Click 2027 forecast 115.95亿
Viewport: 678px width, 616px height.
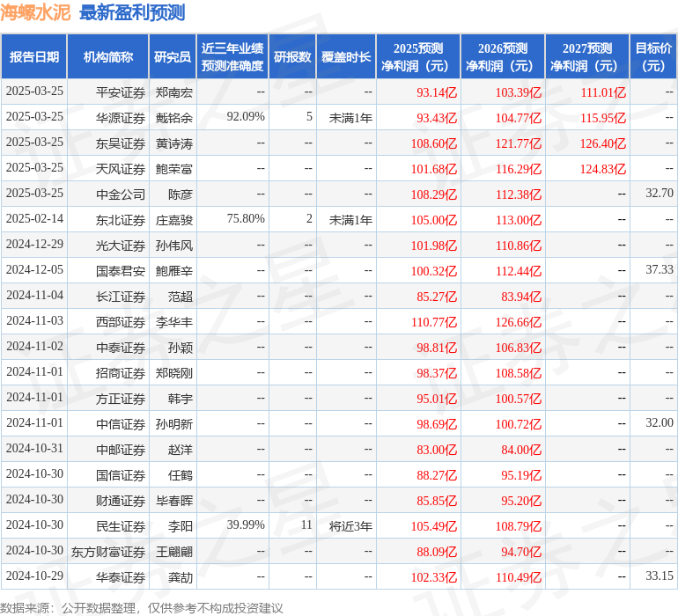click(x=603, y=118)
